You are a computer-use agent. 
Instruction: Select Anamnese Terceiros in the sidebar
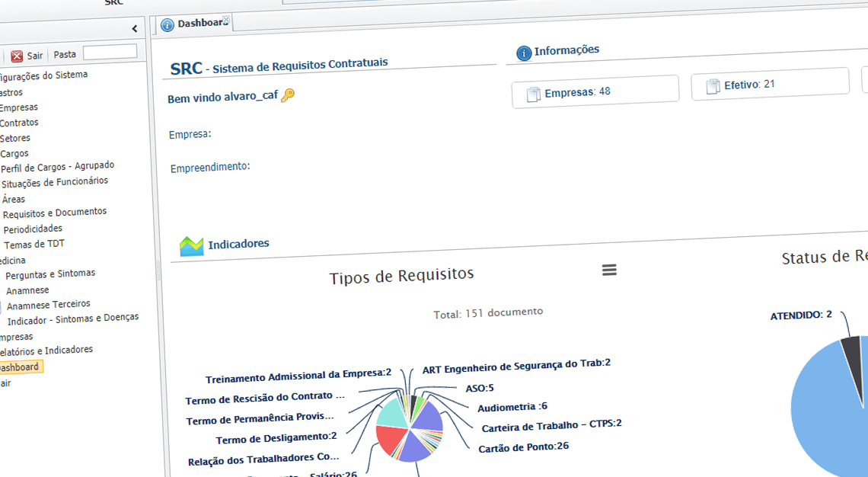coord(49,303)
